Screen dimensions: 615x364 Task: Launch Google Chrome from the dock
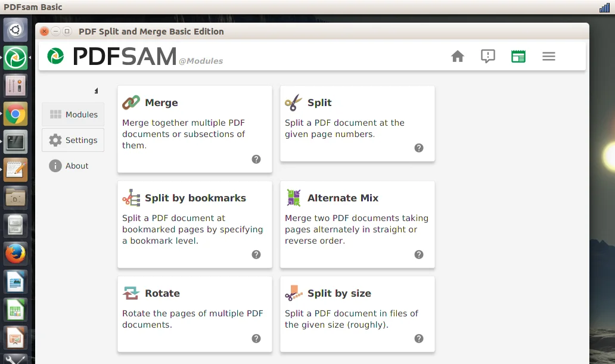pyautogui.click(x=15, y=114)
